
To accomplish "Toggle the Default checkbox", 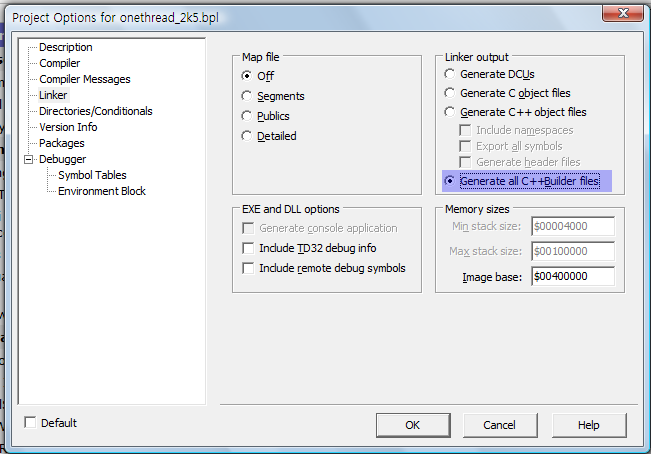I will click(x=30, y=423).
